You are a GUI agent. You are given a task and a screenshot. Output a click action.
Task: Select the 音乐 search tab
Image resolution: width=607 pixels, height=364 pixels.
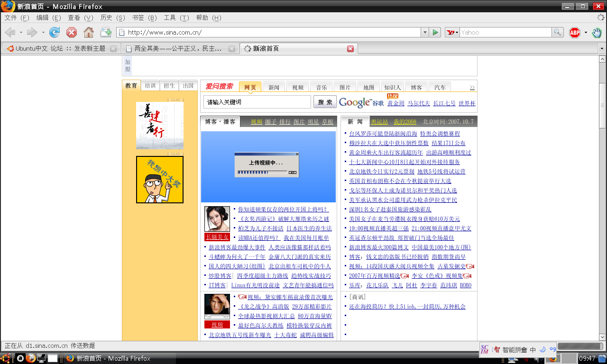coord(322,87)
